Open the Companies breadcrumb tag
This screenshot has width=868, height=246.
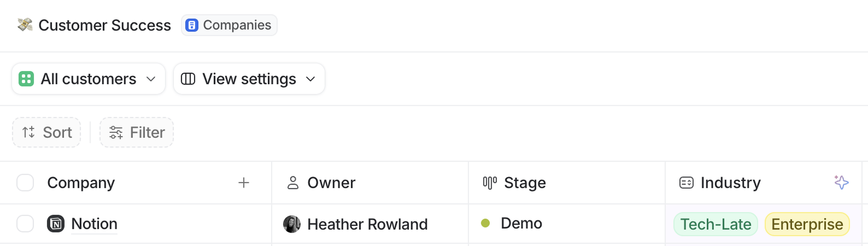229,25
